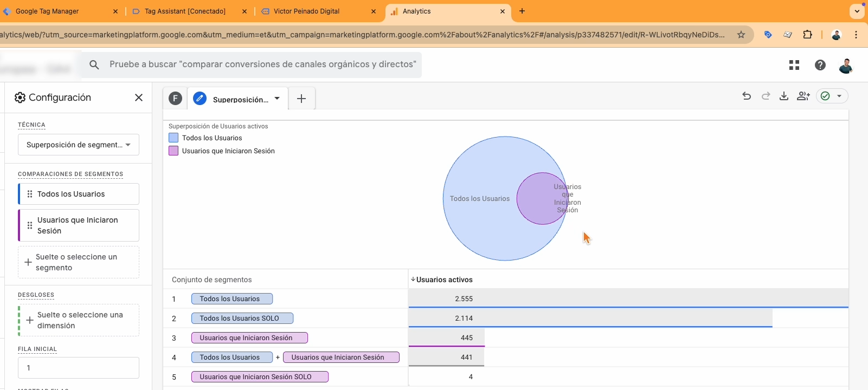
Task: Click the redo arrow icon
Action: point(766,96)
